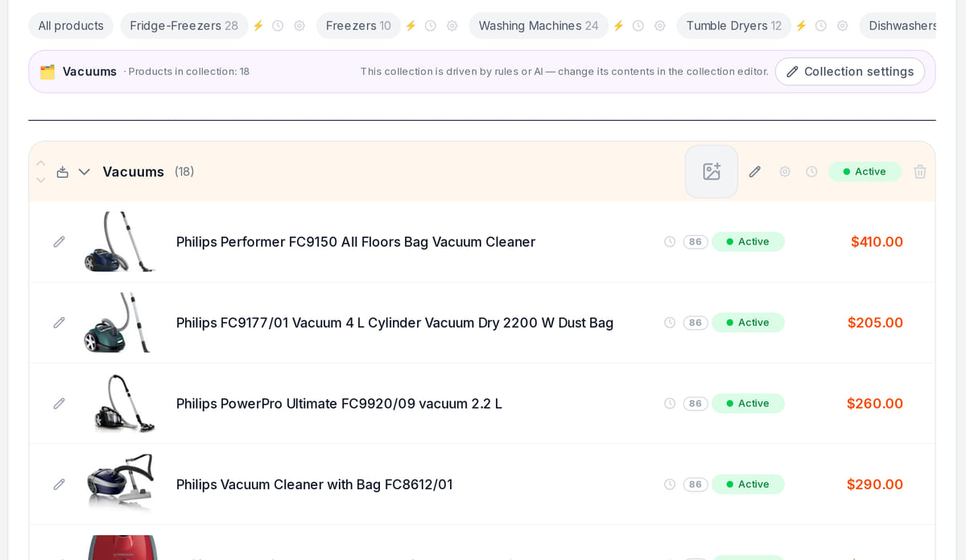Open Philips Vacuum Cleaner with Bag FC8612/01 title

click(315, 484)
